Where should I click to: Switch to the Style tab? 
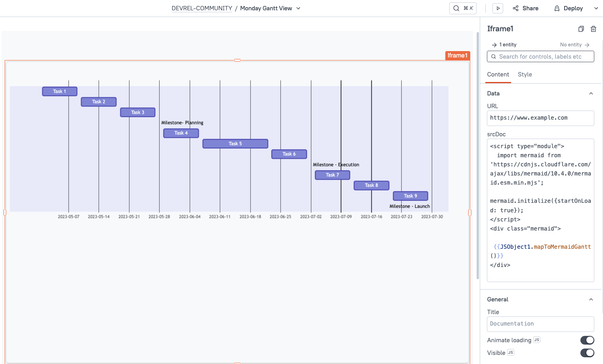pos(525,74)
